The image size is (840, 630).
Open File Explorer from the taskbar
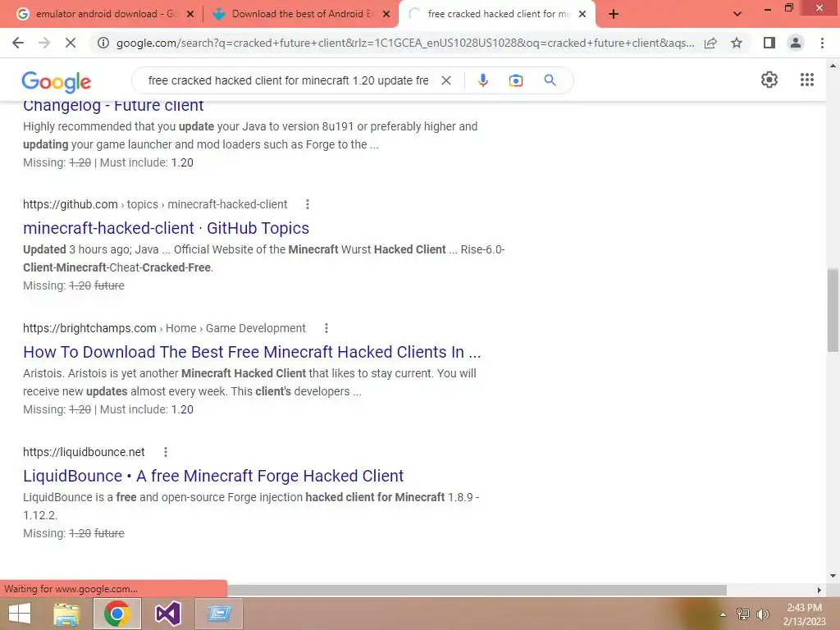click(66, 614)
